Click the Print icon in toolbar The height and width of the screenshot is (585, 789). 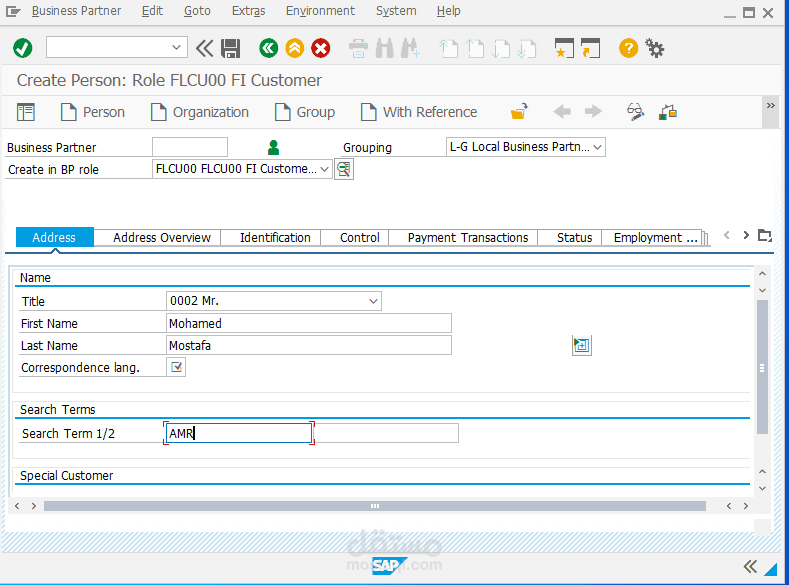pyautogui.click(x=358, y=49)
